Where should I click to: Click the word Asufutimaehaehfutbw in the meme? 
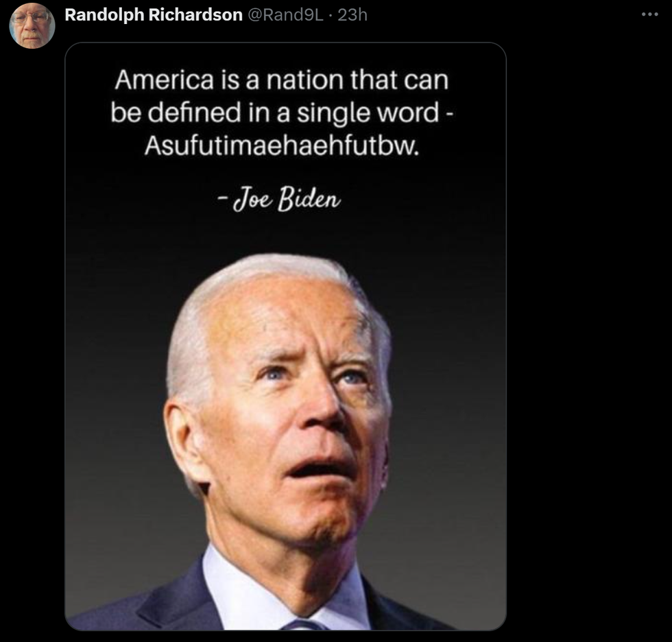(x=282, y=145)
